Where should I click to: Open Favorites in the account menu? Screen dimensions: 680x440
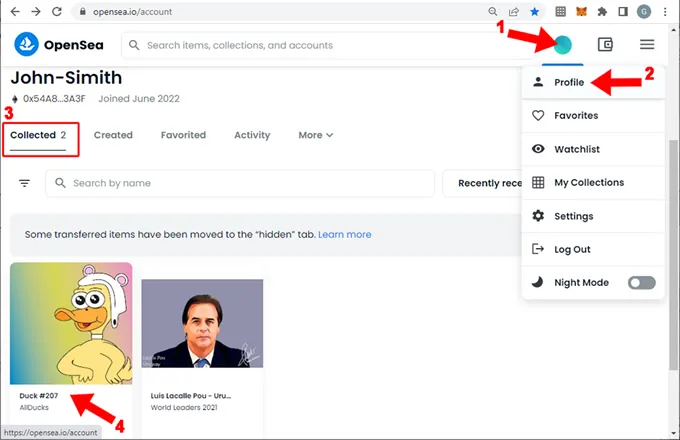tap(576, 116)
